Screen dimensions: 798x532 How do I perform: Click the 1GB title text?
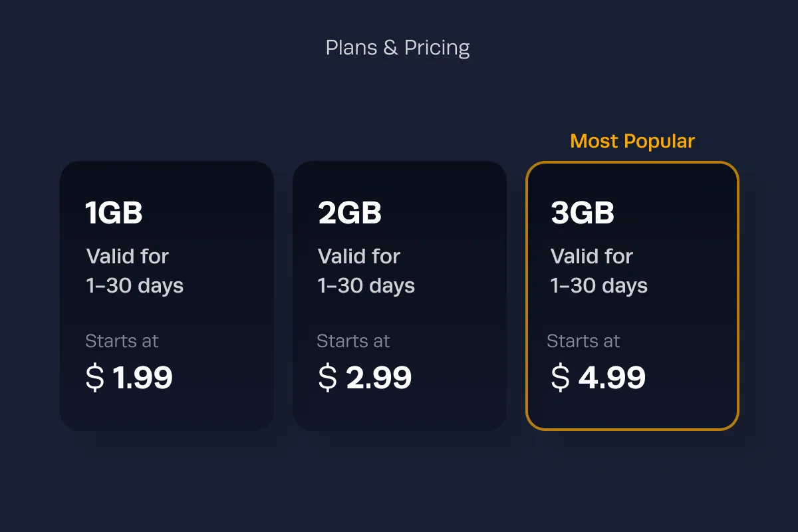[x=114, y=213]
